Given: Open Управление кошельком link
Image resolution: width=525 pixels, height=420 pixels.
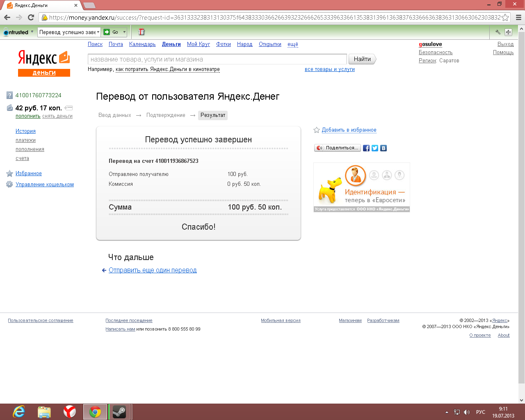Looking at the screenshot, I should tap(45, 185).
